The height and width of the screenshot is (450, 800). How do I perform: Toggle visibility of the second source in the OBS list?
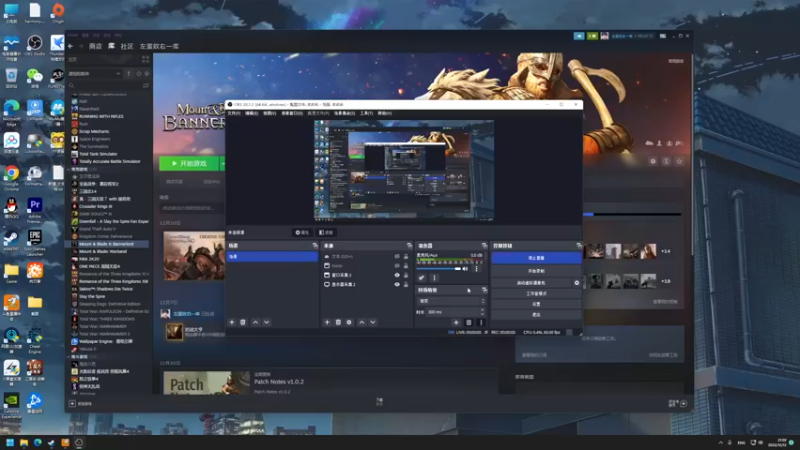click(x=397, y=266)
